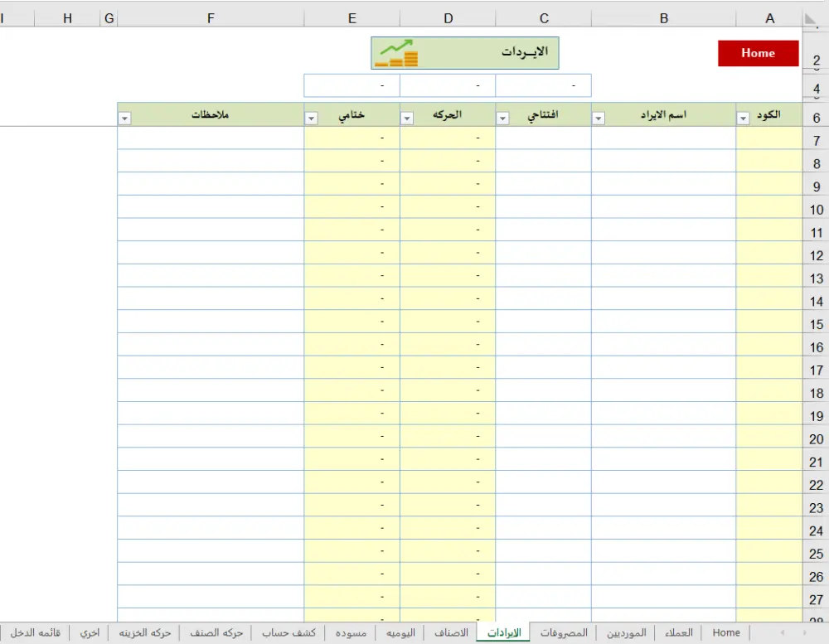Open filter dropdown for ختامي column
This screenshot has width=829, height=644.
coord(311,119)
